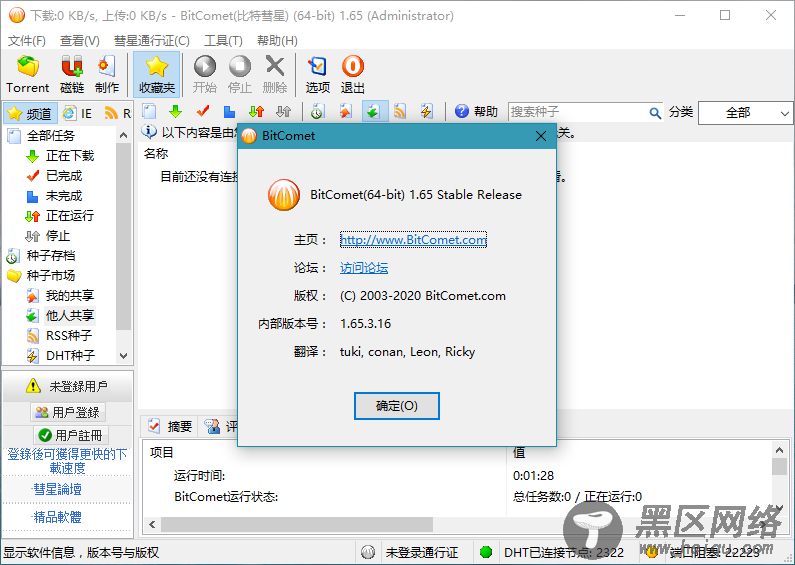Select 种子存档 in the tree
This screenshot has width=795, height=565.
[x=51, y=256]
